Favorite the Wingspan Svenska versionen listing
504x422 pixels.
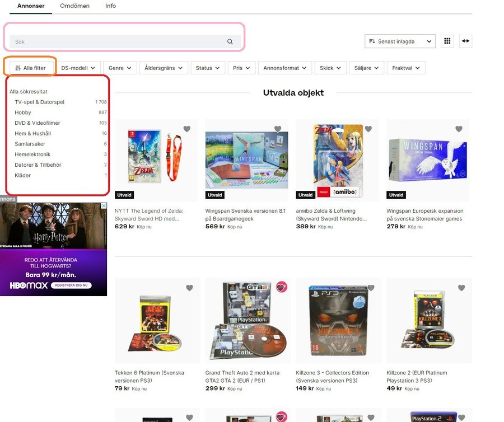click(278, 129)
